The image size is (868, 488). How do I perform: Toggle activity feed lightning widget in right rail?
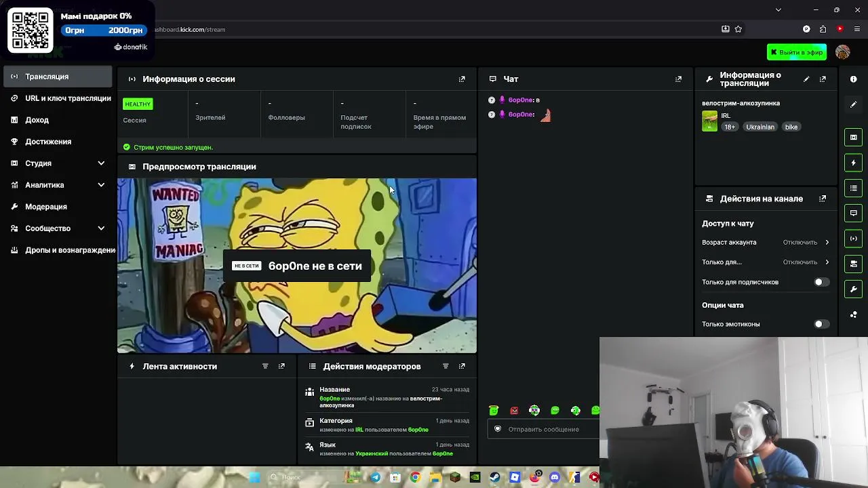tap(853, 163)
